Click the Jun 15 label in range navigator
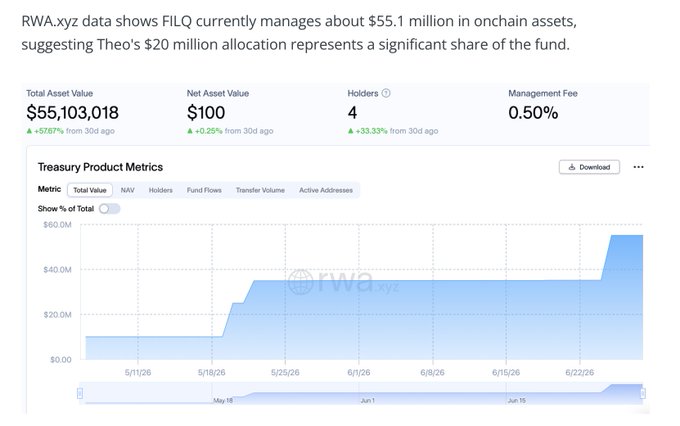This screenshot has height=426, width=680. point(517,400)
